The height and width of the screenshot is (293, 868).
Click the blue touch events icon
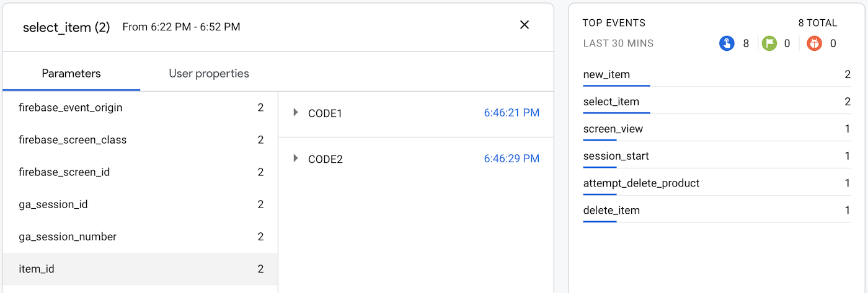tap(727, 43)
